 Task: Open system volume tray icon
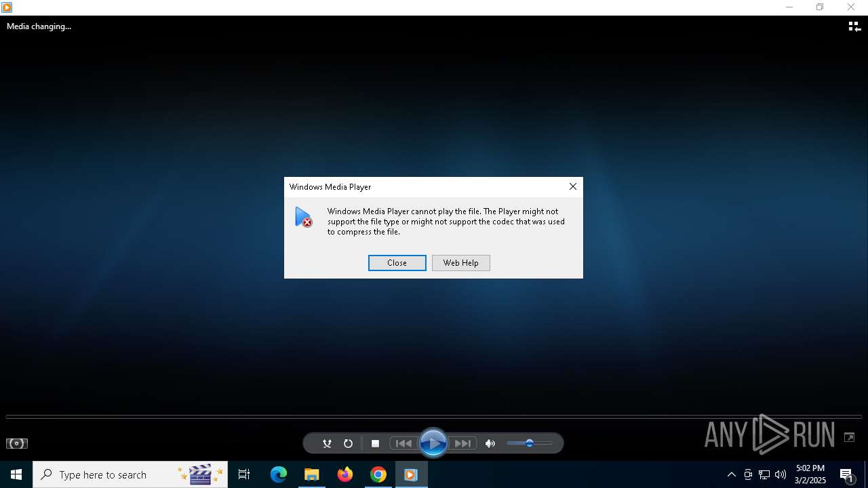[x=781, y=474]
